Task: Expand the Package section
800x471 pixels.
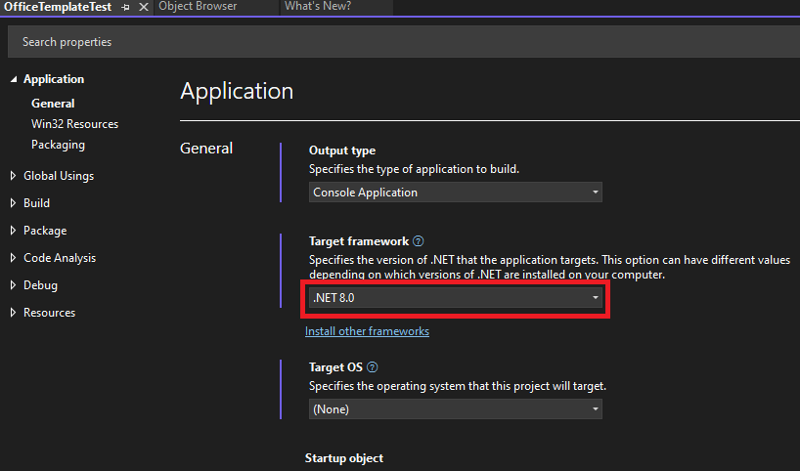Action: pos(13,230)
